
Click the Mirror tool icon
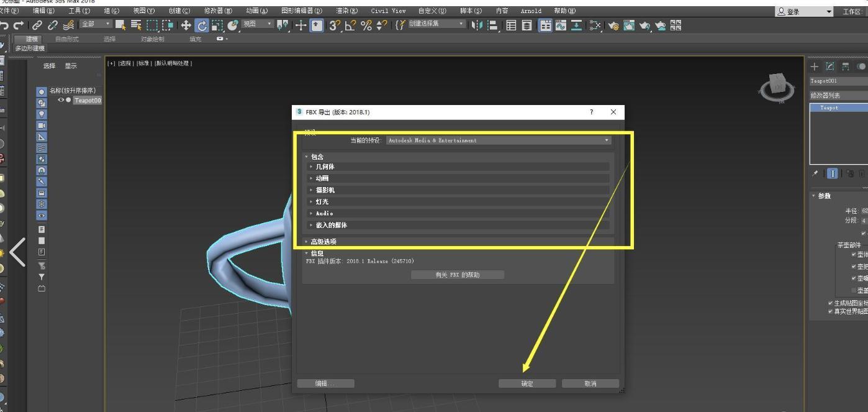pos(477,25)
